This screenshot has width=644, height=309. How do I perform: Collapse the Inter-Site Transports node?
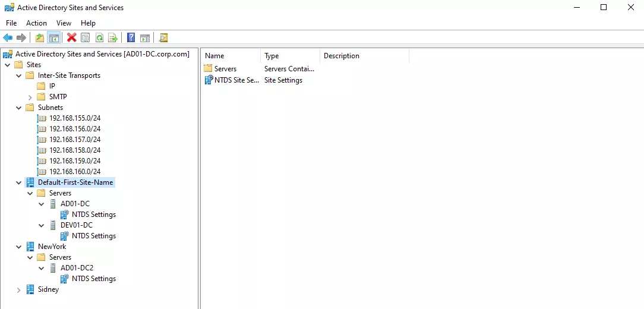click(18, 75)
